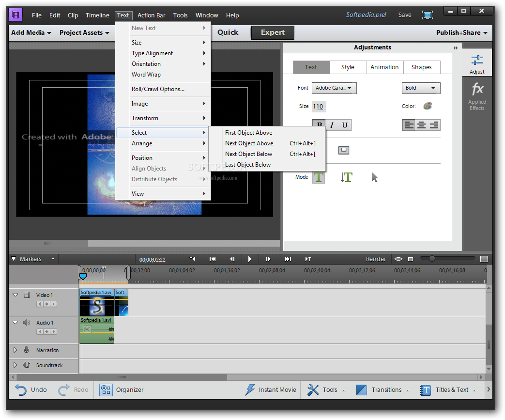Screen dimensions: 505x420
Task: Open Titles & Text panel
Action: point(448,389)
